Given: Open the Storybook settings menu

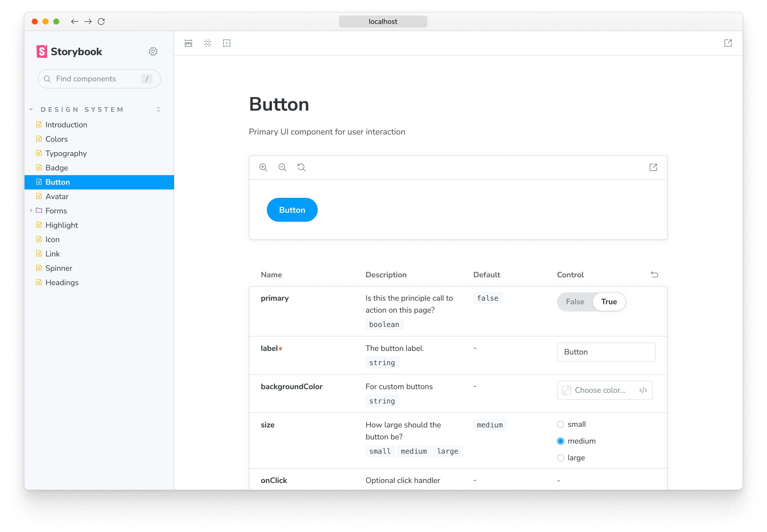Looking at the screenshot, I should [x=153, y=51].
